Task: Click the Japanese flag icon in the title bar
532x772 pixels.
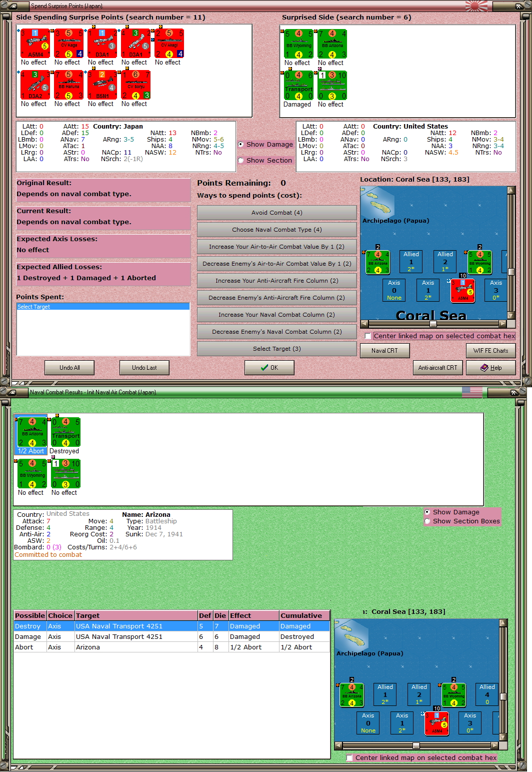Action: [476, 6]
